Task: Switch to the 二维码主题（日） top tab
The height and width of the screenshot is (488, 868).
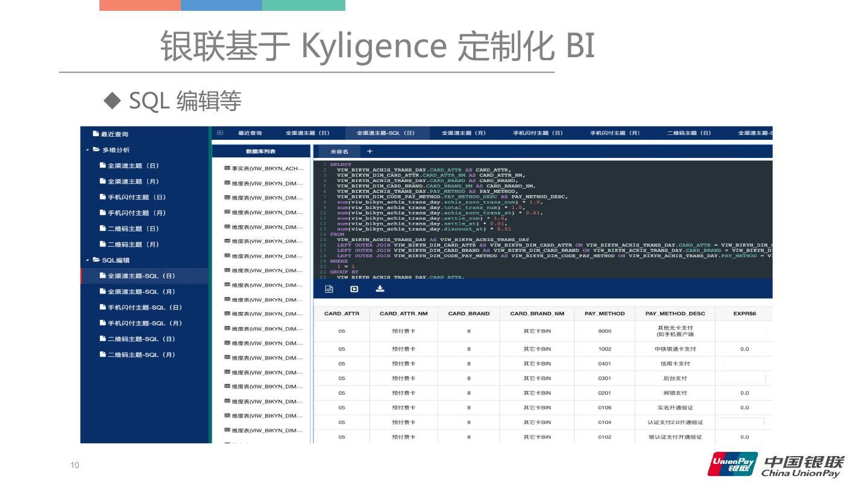Action: (689, 133)
